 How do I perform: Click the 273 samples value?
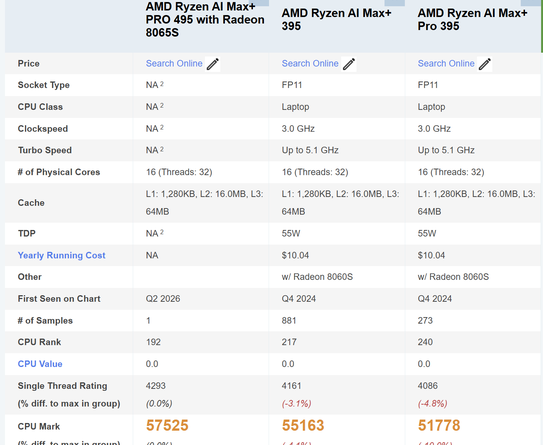(x=425, y=321)
